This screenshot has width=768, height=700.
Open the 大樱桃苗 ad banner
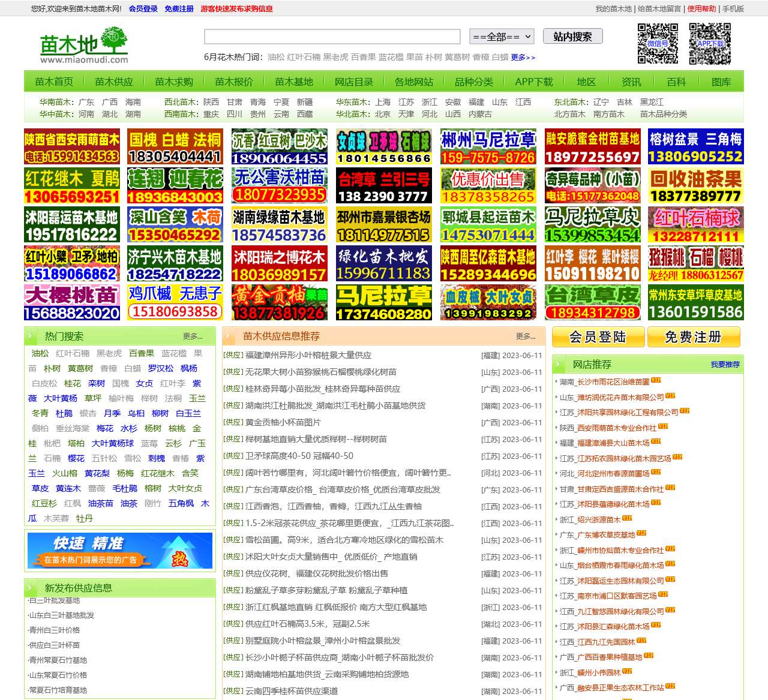[72, 302]
